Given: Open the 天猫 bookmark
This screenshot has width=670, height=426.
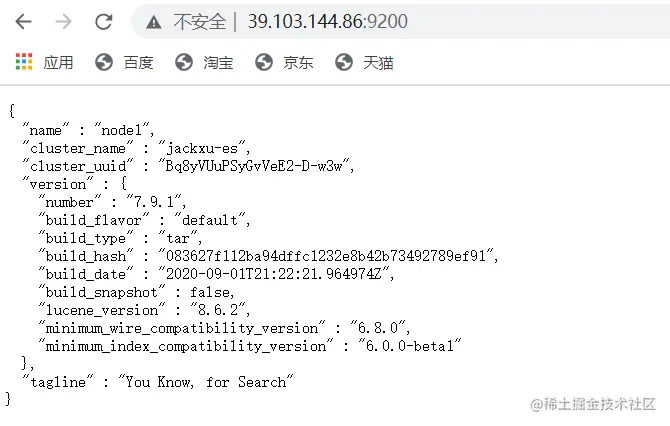Looking at the screenshot, I should coord(378,63).
